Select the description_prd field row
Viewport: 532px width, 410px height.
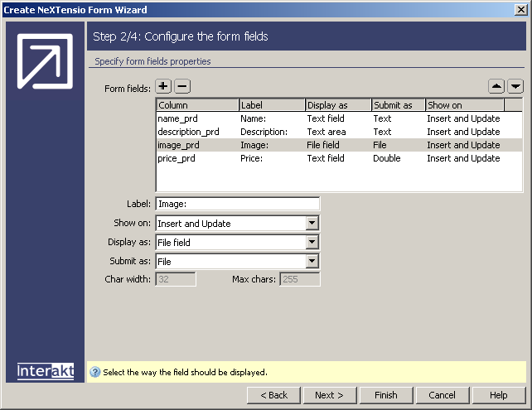pyautogui.click(x=188, y=132)
